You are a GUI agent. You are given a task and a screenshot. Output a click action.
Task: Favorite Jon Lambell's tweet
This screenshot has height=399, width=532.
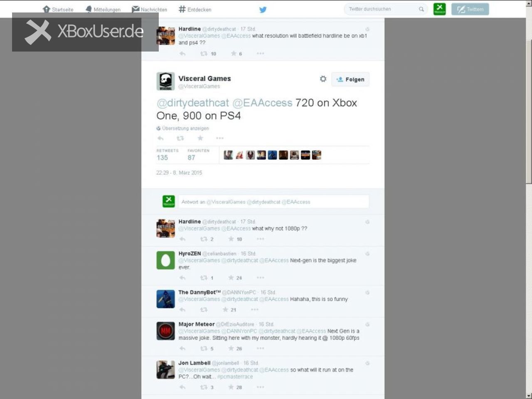231,387
